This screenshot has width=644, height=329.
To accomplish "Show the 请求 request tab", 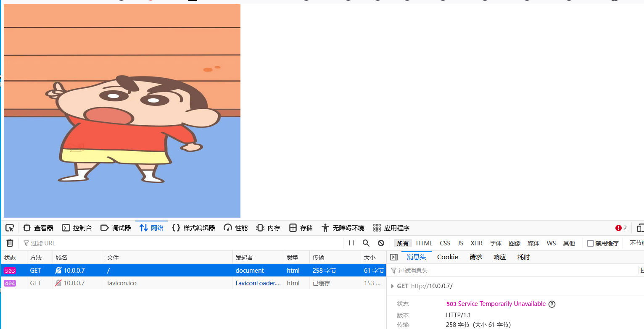I will [x=475, y=257].
